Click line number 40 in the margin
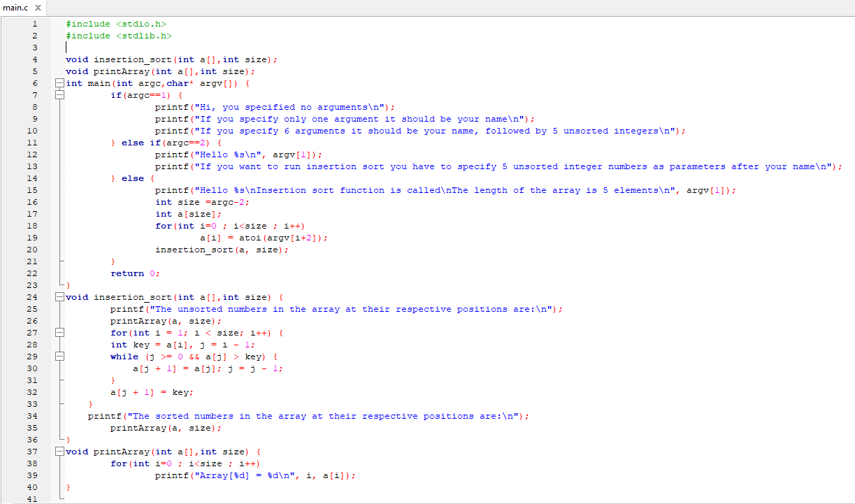The height and width of the screenshot is (504, 855). (32, 487)
